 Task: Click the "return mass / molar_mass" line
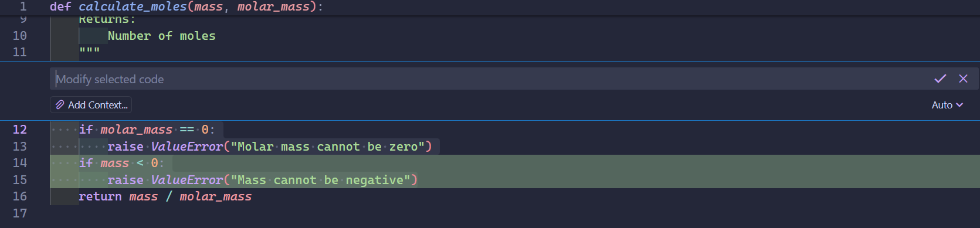click(x=165, y=196)
